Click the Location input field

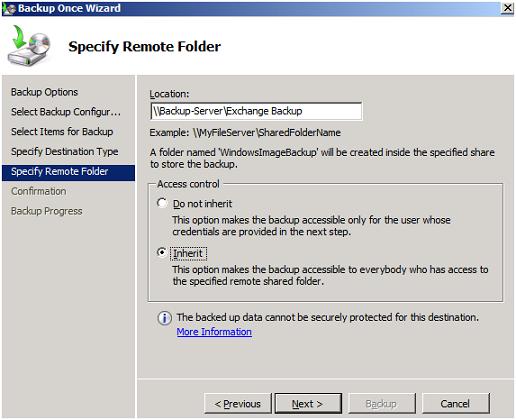click(x=256, y=111)
